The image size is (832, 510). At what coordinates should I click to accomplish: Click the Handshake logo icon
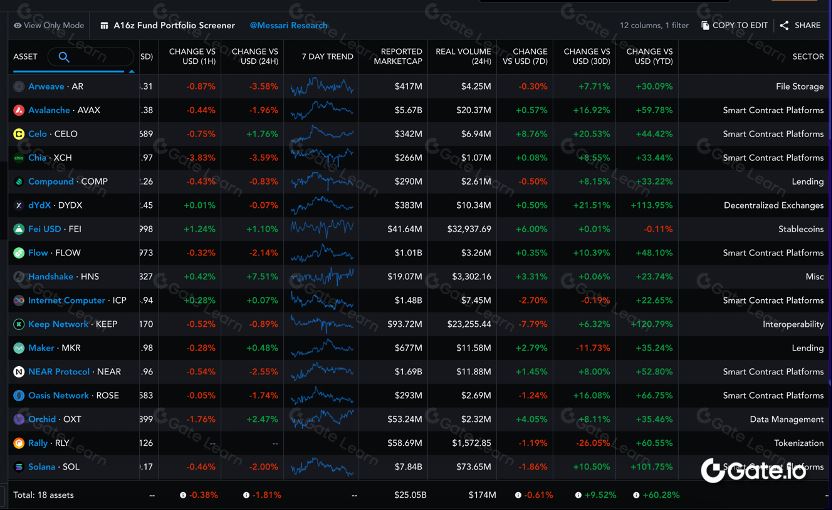(19, 276)
